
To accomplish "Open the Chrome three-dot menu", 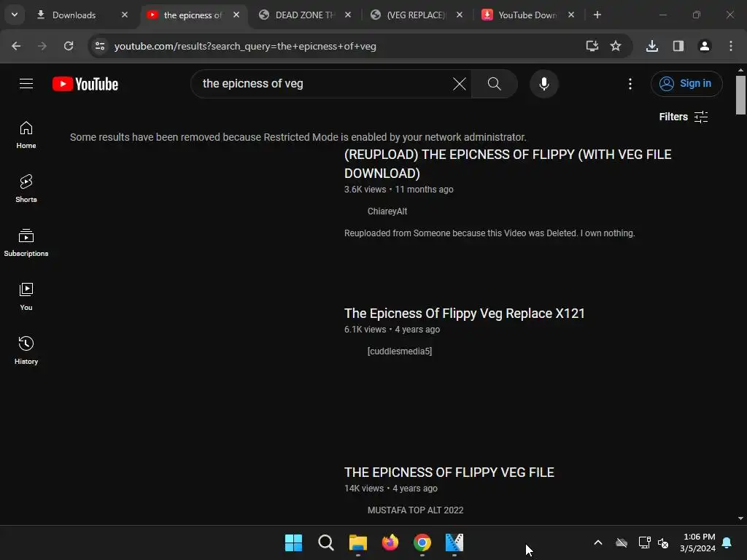I will (731, 46).
